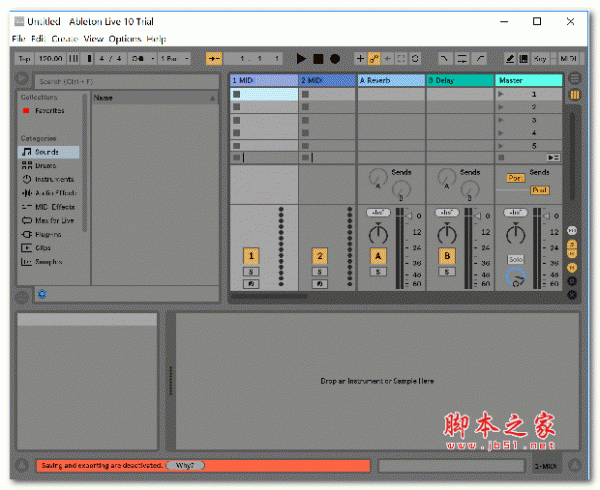This screenshot has height=490, width=600.
Task: Click the browser search field
Action: click(120, 80)
